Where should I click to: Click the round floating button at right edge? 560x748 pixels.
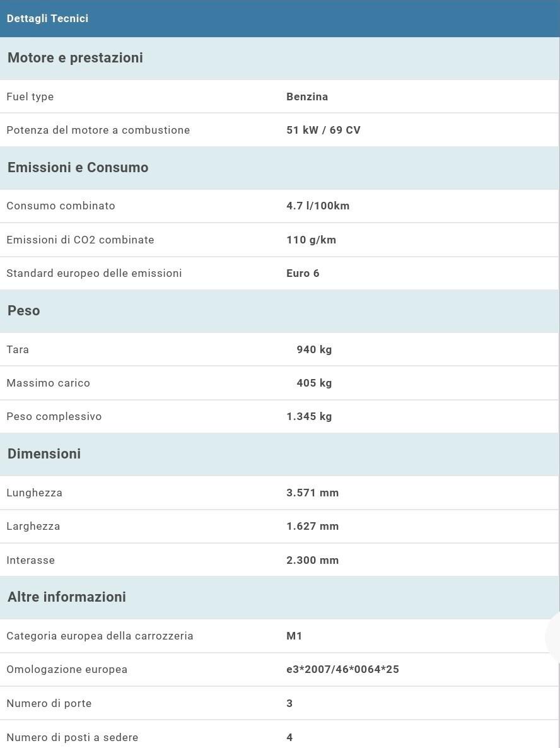pyautogui.click(x=553, y=637)
